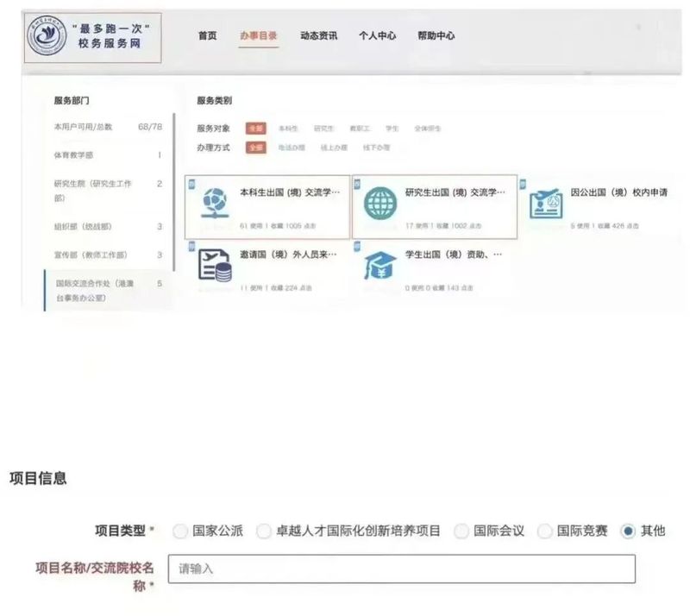Click the 项目名称/交流院校名称 input field
This screenshot has width=690, height=616.
(x=401, y=569)
